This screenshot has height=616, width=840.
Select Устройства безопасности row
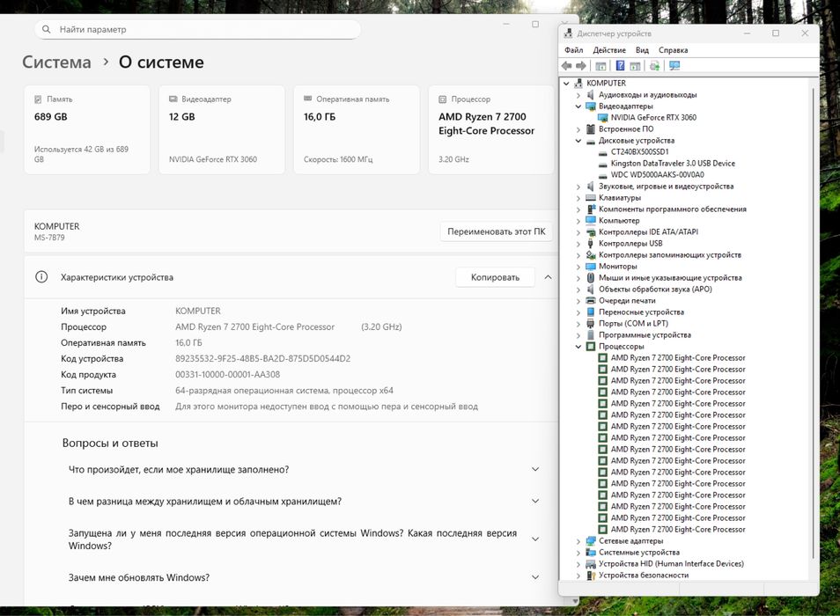coord(644,575)
